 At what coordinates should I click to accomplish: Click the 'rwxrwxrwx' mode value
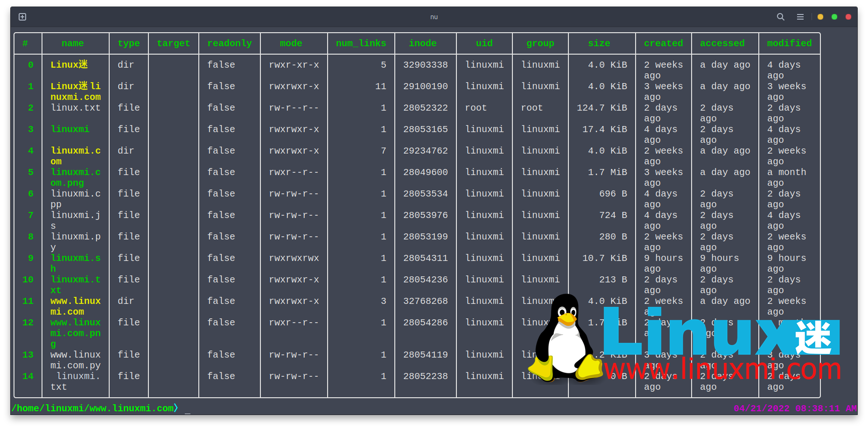pos(294,258)
